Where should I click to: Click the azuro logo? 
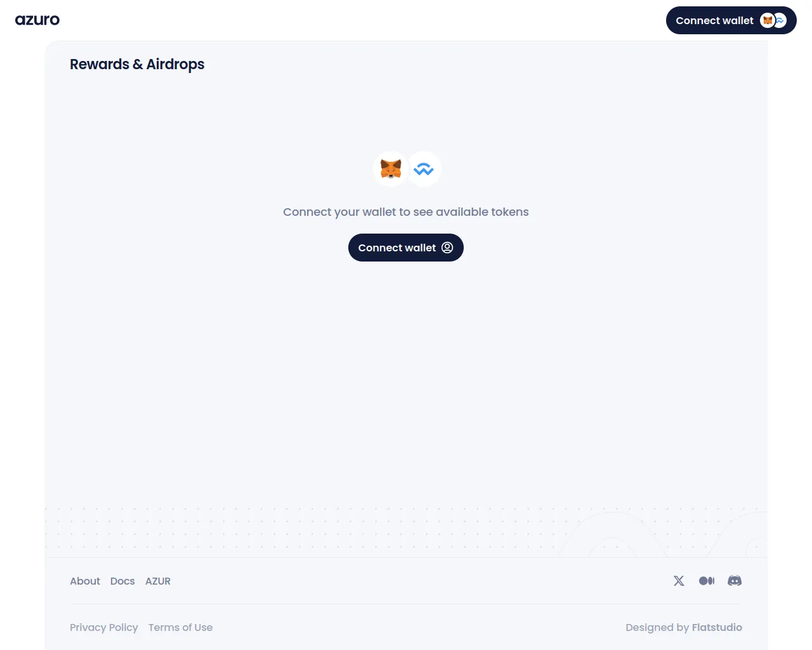pos(37,20)
